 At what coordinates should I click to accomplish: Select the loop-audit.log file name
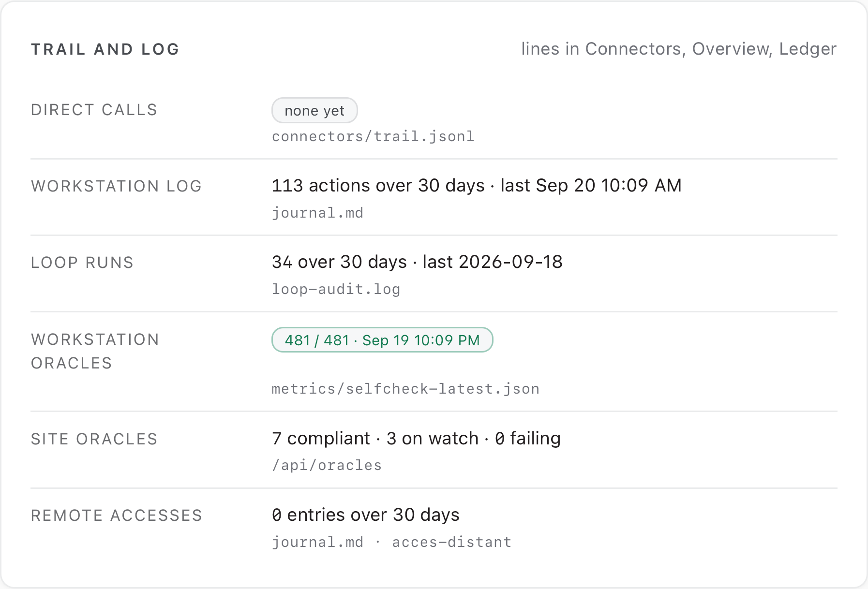(336, 289)
